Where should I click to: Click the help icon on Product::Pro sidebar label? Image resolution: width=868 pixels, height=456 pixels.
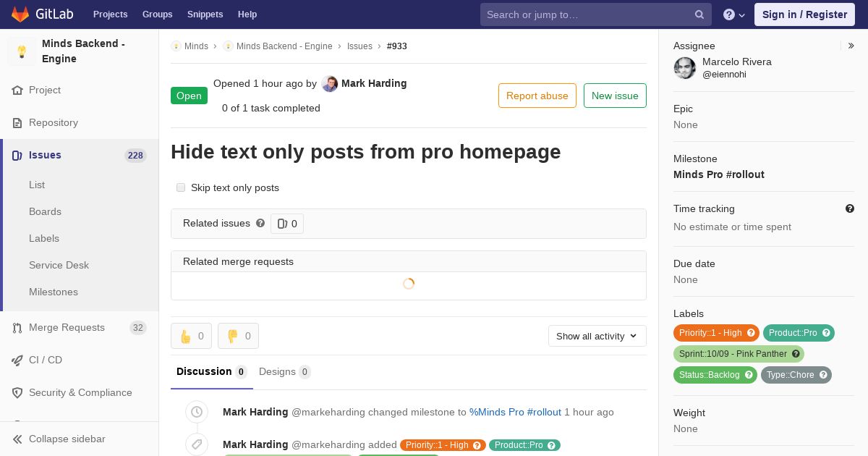point(826,333)
